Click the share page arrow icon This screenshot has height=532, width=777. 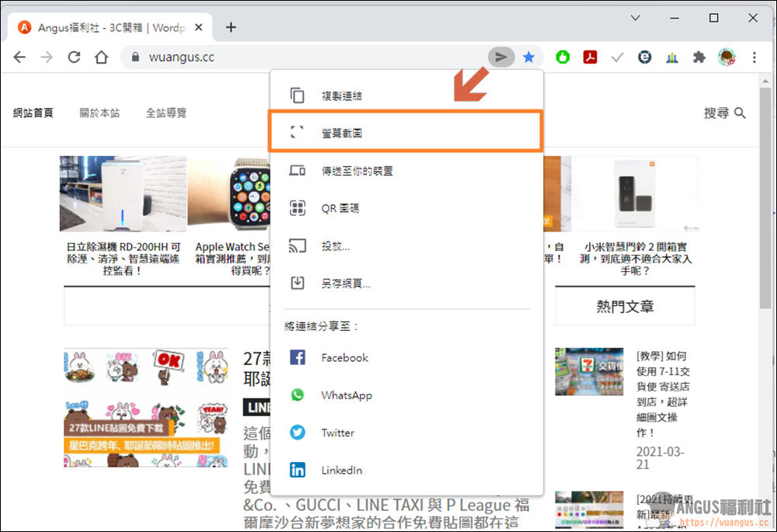click(x=501, y=57)
